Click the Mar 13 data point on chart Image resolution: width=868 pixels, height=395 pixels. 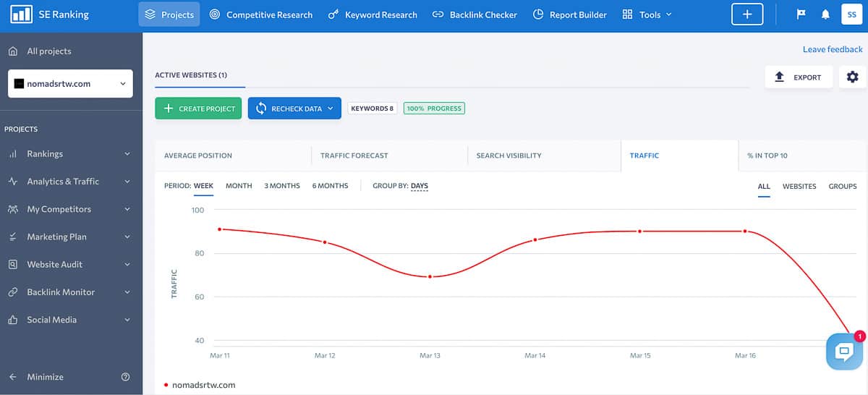pos(430,276)
